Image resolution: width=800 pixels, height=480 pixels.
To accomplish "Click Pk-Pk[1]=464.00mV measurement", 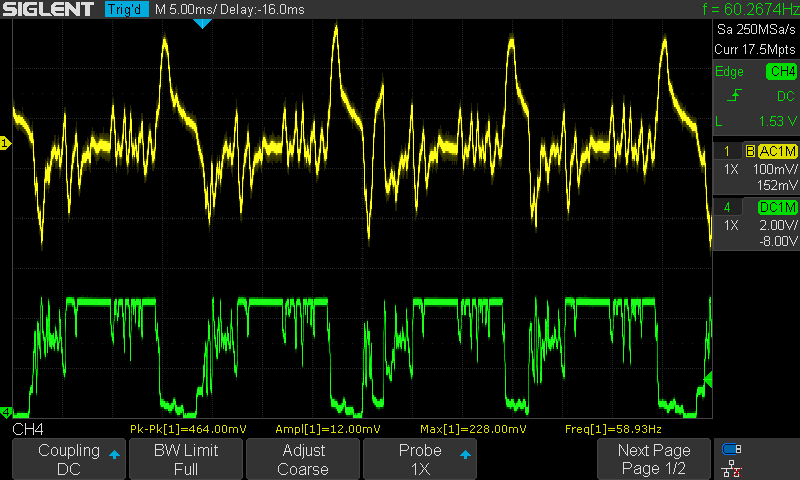I will tap(188, 429).
